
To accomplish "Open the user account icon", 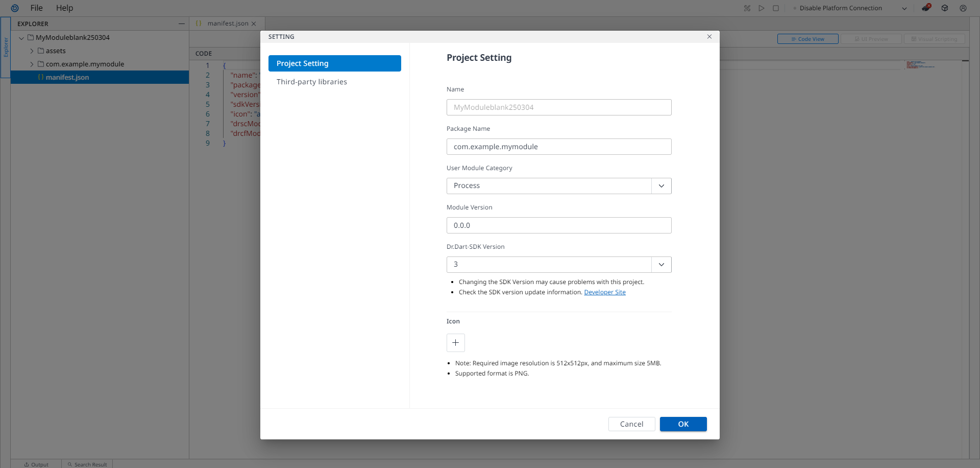I will point(963,8).
